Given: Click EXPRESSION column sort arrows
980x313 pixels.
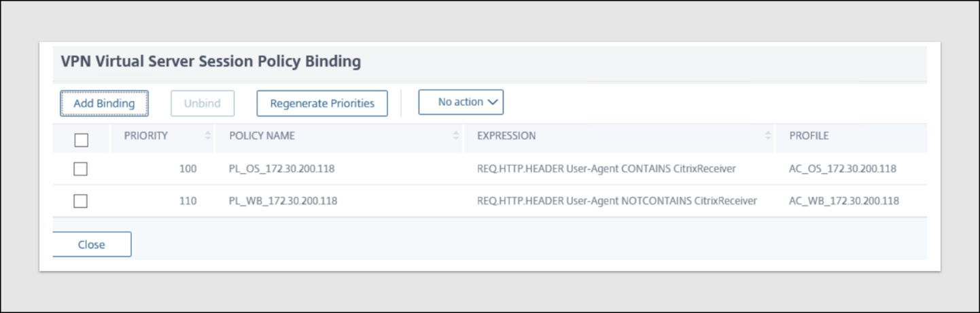Looking at the screenshot, I should (769, 136).
